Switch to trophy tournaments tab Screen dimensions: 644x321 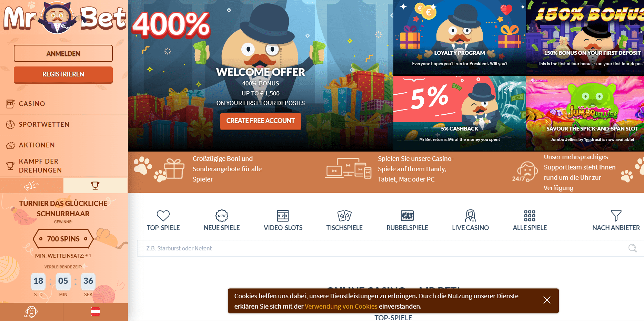[x=95, y=186]
